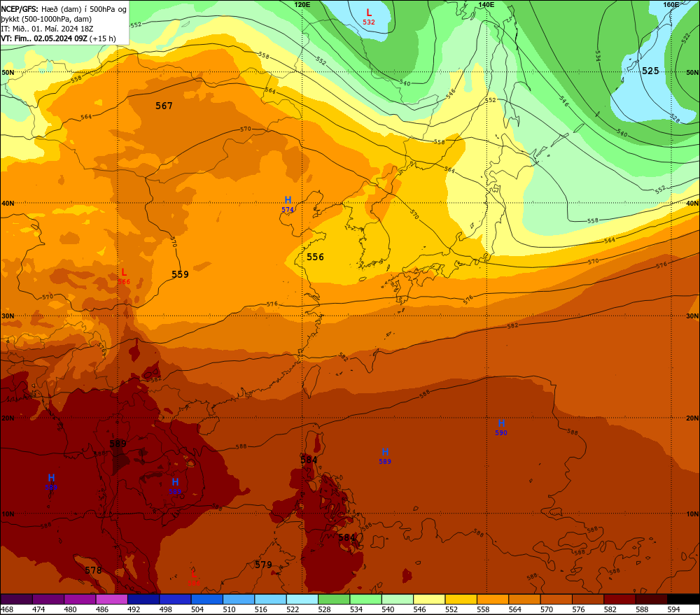The width and height of the screenshot is (700, 615).
Task: Click the 'VT: Fim.. 02.05.2024 09Z' valid time
Action: click(x=44, y=38)
